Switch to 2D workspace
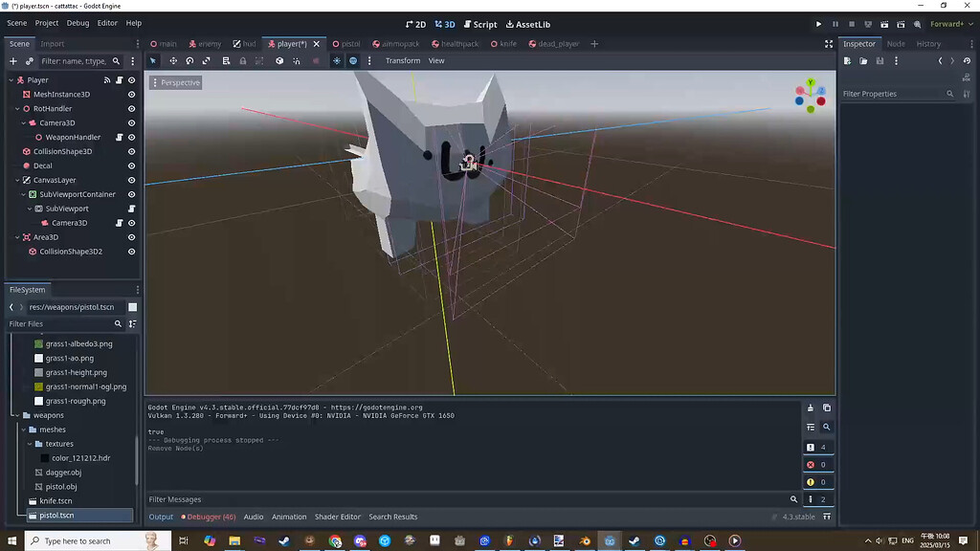The width and height of the screenshot is (980, 551). (415, 24)
